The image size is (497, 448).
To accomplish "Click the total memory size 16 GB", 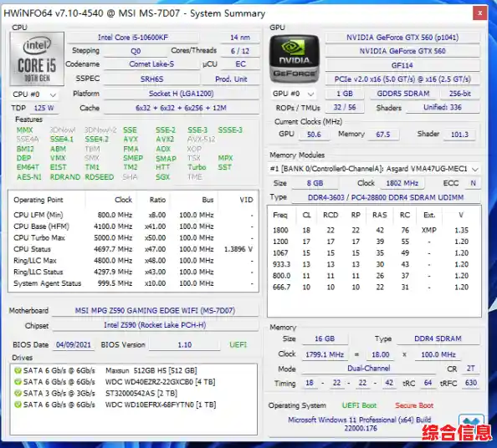I will 325,339.
